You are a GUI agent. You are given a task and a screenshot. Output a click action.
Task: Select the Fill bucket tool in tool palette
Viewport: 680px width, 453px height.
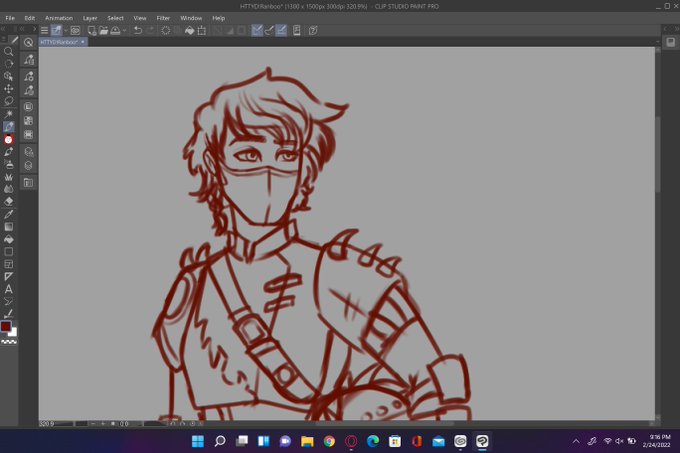pos(8,239)
